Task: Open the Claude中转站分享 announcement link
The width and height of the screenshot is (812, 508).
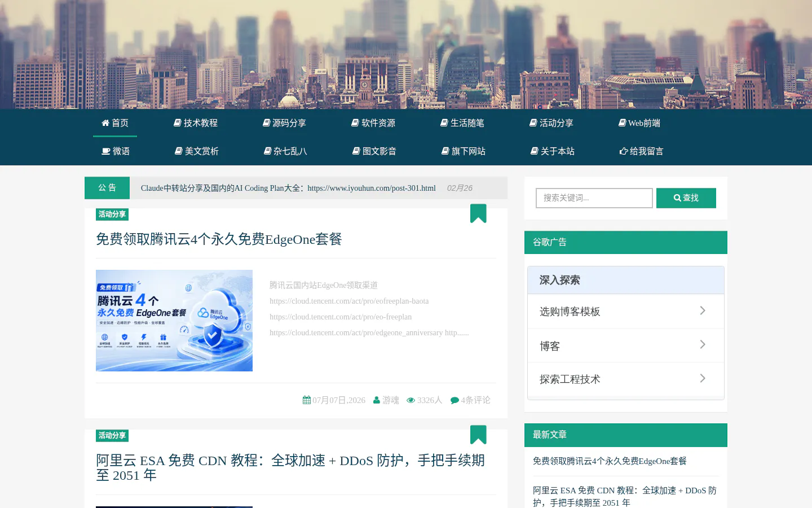Action: click(x=288, y=188)
